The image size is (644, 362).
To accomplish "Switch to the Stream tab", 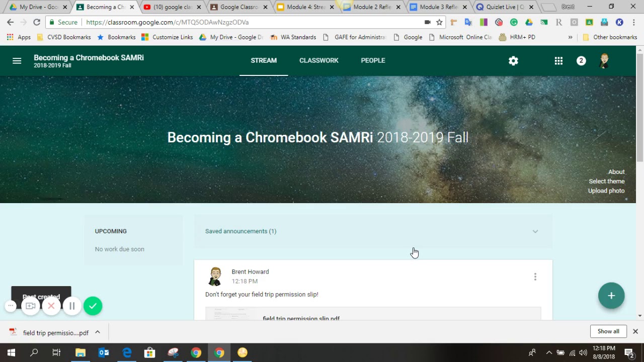I will pos(264,60).
